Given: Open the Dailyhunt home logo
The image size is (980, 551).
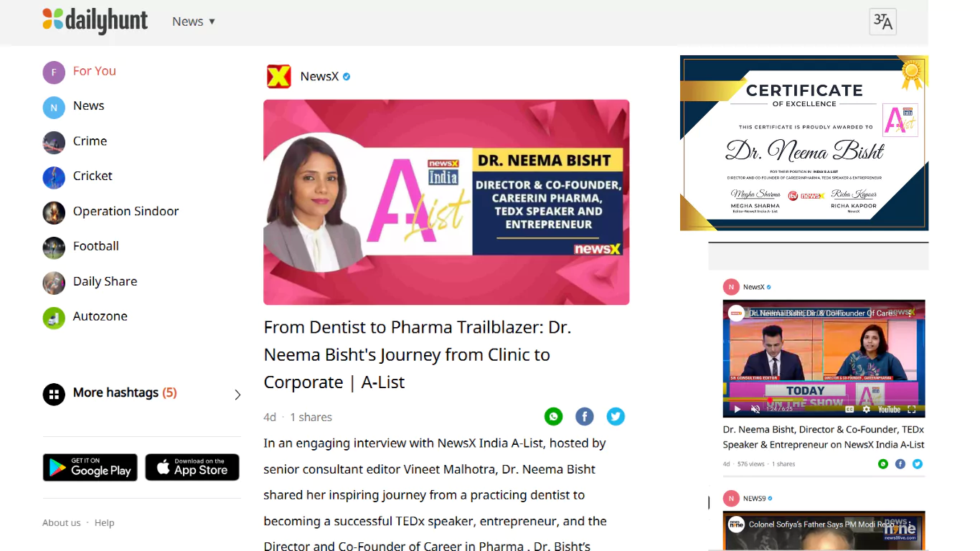Looking at the screenshot, I should pos(95,21).
